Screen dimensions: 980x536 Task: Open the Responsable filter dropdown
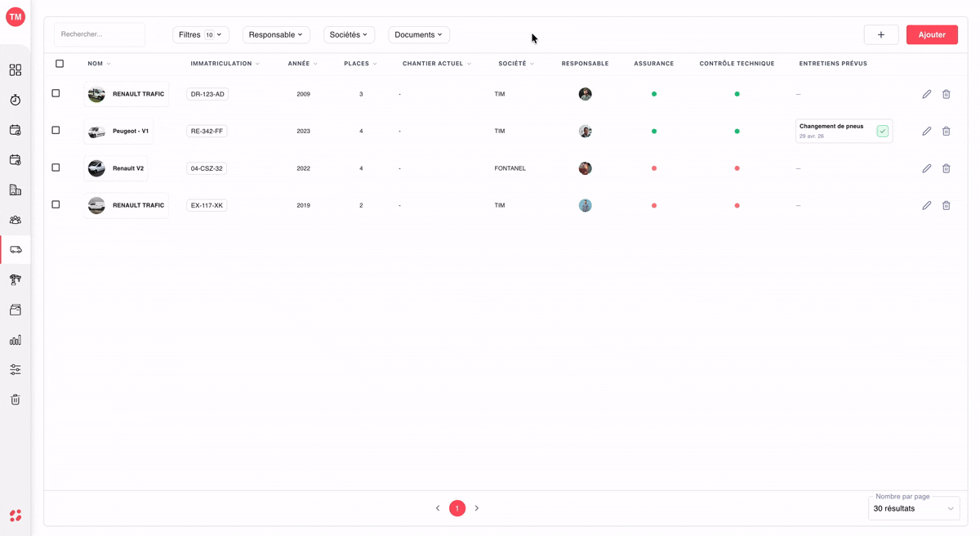276,34
